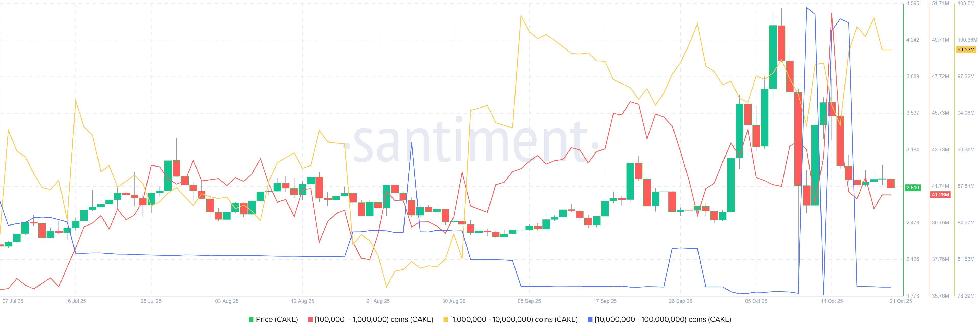980x332 pixels.
Task: Click the 21 Aug 25 date label
Action: tap(378, 301)
